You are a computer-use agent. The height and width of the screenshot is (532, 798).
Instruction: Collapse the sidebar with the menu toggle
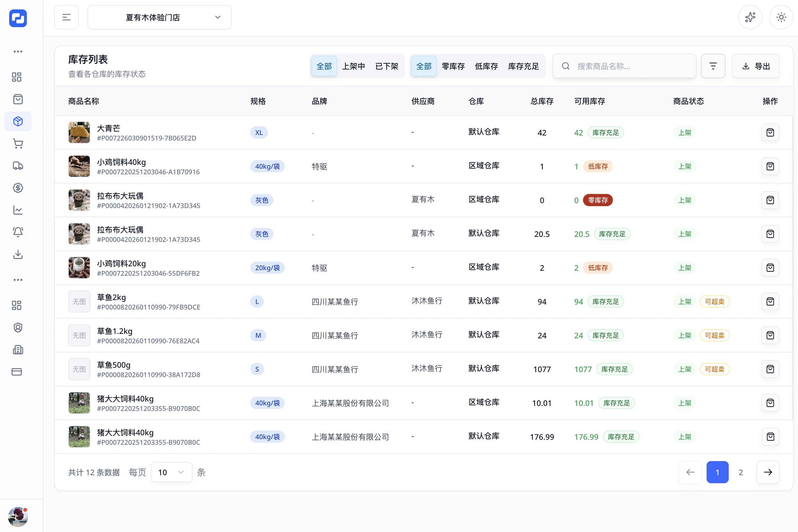click(66, 17)
